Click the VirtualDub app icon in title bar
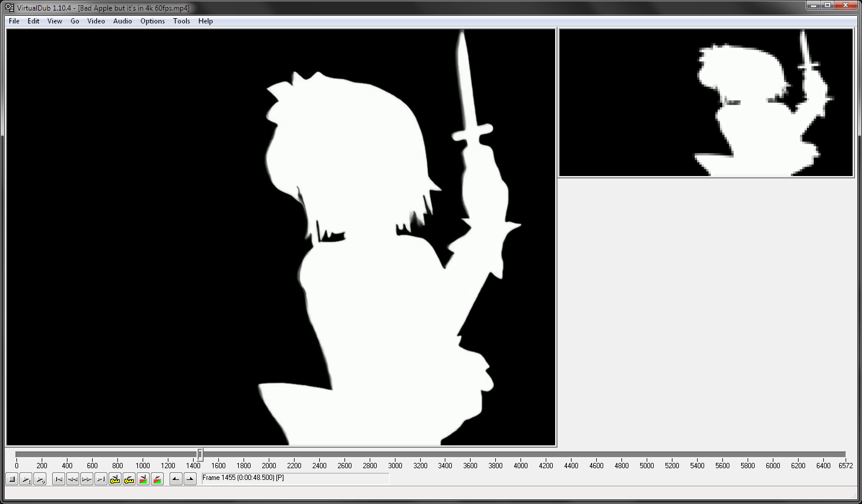Screen dimensions: 862x504 click(9, 8)
